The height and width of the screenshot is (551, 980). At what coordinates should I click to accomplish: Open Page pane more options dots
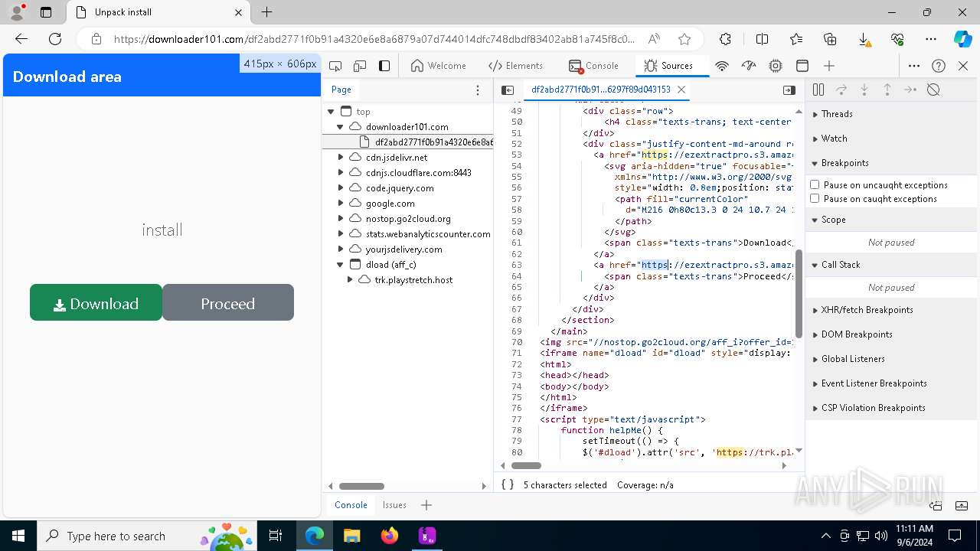478,90
